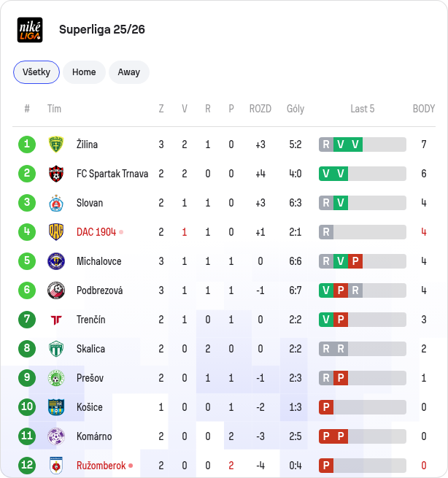This screenshot has width=448, height=478.
Task: Switch to the Home standings tab
Action: pos(84,72)
